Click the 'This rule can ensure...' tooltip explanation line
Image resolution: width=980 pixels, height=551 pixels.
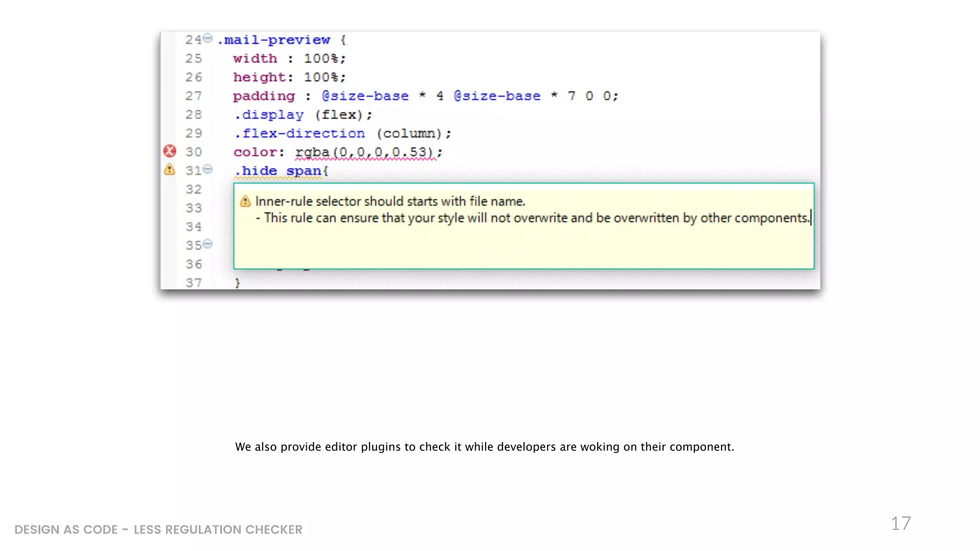tap(533, 218)
